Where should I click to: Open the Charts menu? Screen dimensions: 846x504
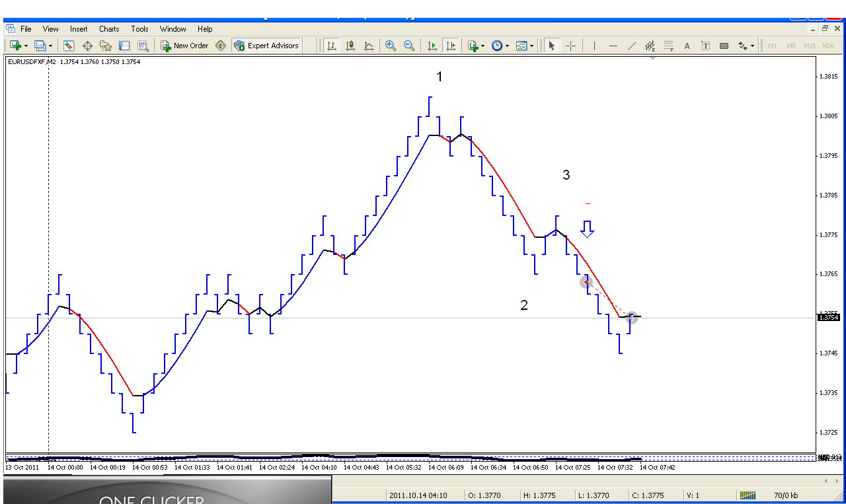click(109, 29)
